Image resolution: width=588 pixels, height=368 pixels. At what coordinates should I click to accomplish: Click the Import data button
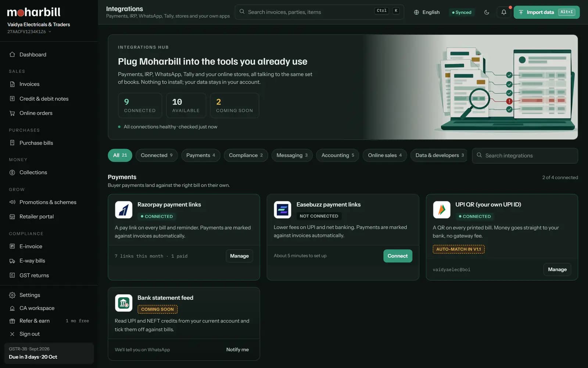pyautogui.click(x=546, y=12)
